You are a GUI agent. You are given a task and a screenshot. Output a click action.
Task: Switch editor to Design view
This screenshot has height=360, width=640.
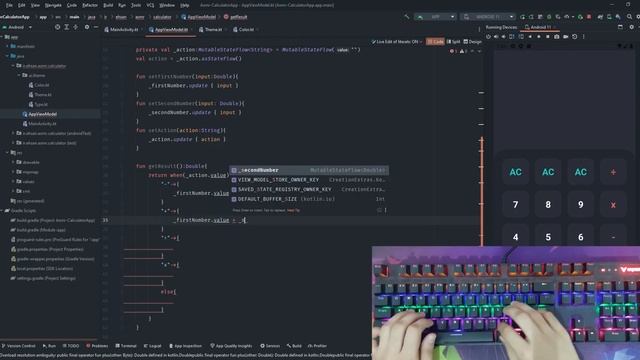473,42
